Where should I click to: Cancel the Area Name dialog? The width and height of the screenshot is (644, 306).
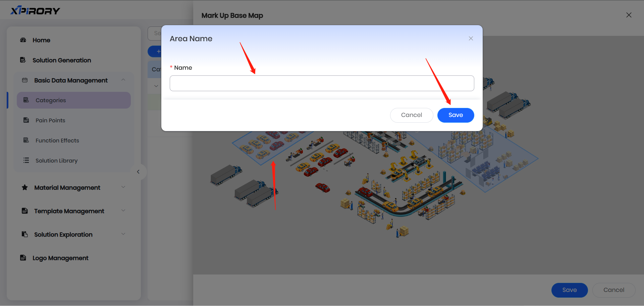point(411,115)
